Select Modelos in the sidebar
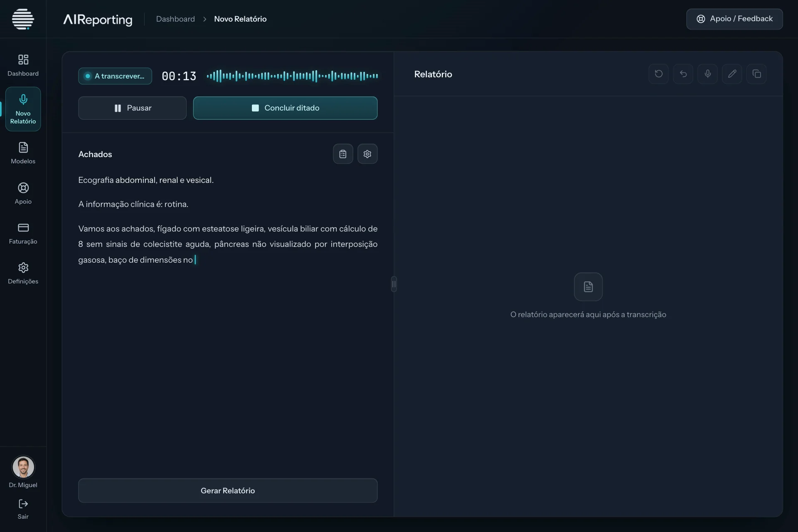The width and height of the screenshot is (798, 532). point(23,153)
